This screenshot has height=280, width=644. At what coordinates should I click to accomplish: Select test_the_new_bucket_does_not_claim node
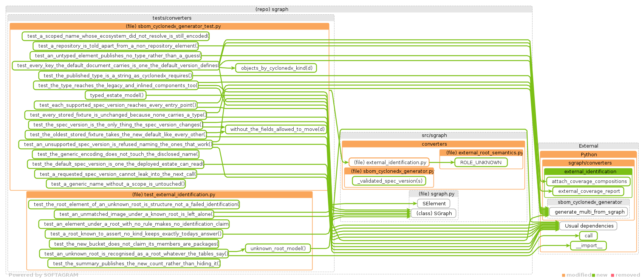tap(134, 244)
